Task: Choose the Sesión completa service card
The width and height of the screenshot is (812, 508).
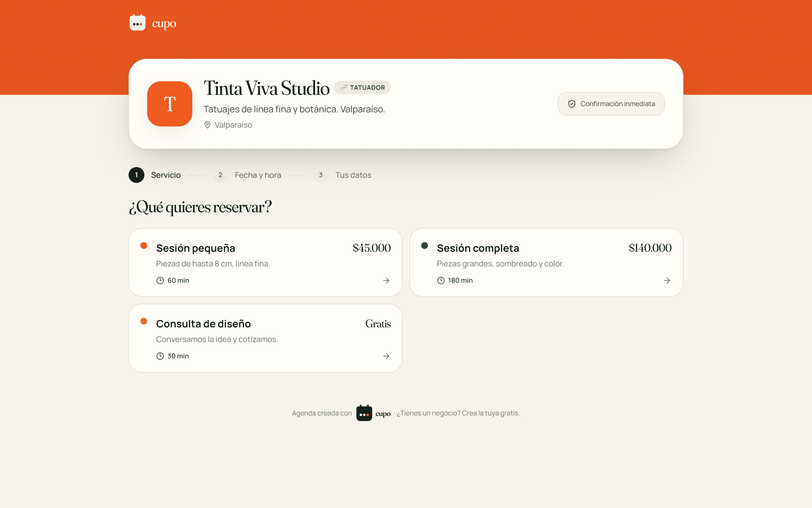Action: (x=546, y=262)
